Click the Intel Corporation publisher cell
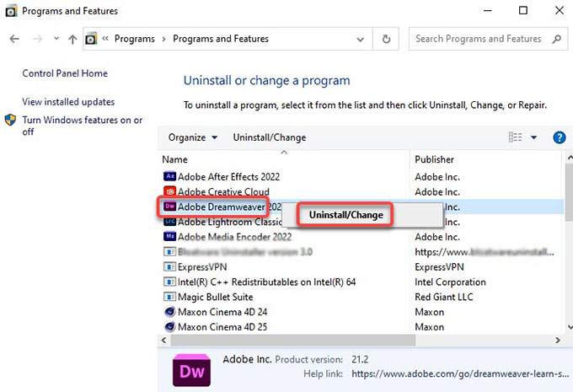 (450, 282)
